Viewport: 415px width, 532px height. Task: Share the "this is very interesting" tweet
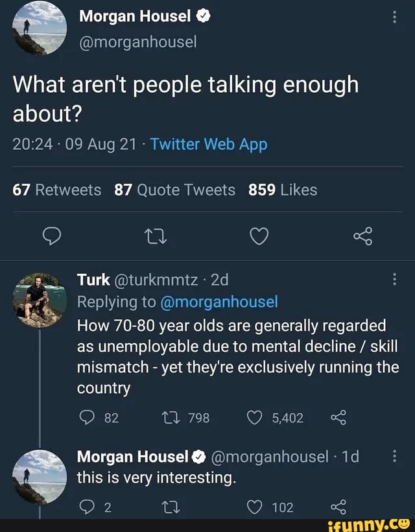[x=338, y=507]
